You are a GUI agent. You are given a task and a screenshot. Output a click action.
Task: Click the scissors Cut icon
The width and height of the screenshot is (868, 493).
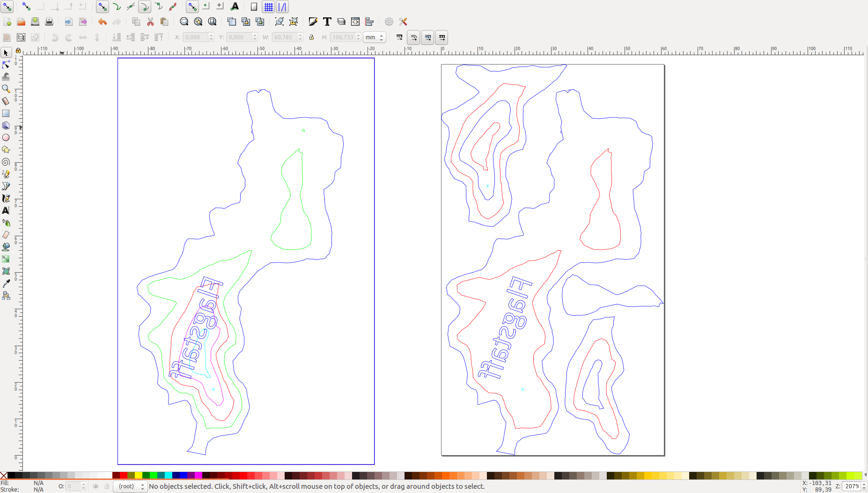coord(150,22)
